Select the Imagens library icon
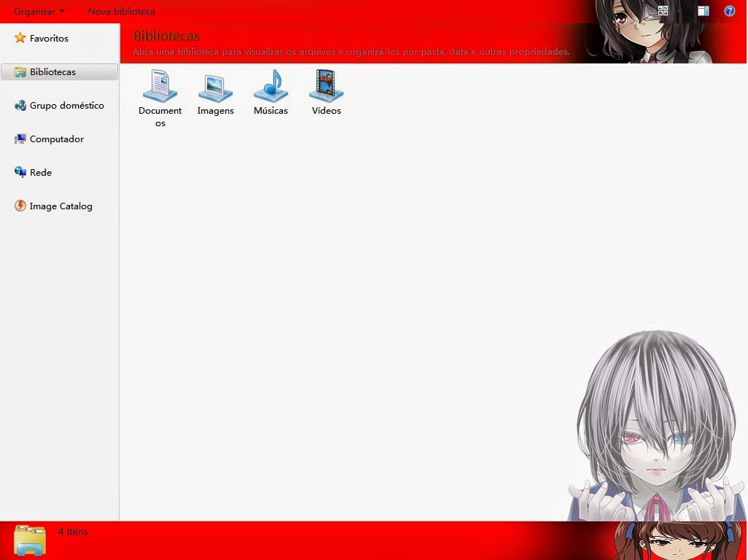The image size is (748, 560). point(216,87)
